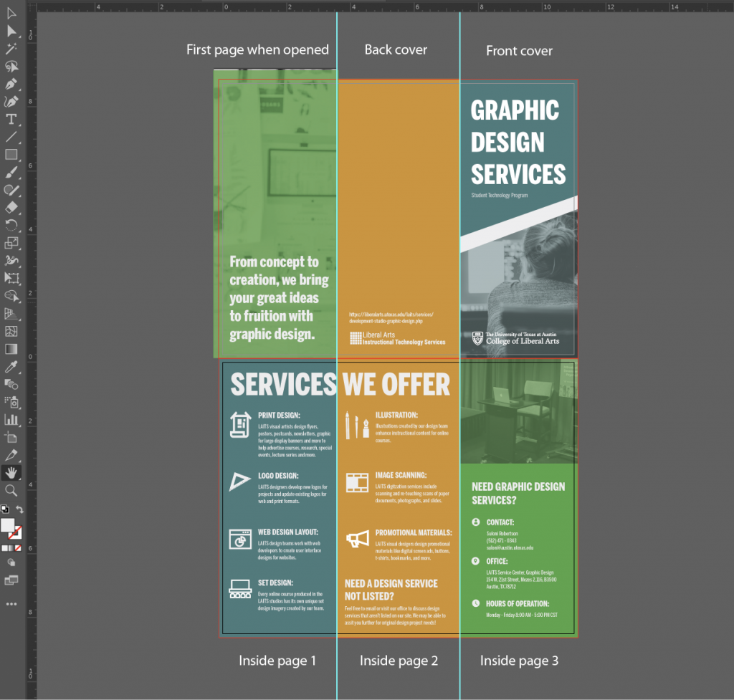The width and height of the screenshot is (734, 700).
Task: Activate the Free Transform tool
Action: tap(11, 278)
